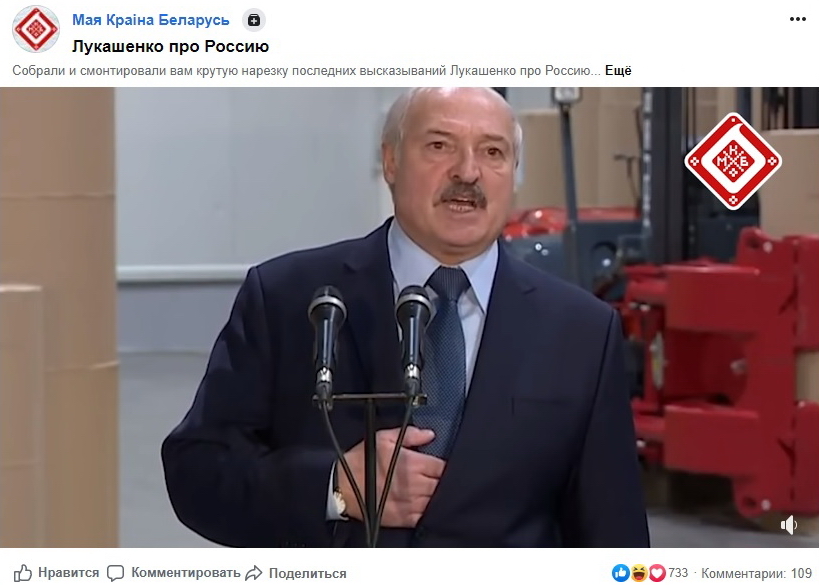This screenshot has height=585, width=819.
Task: Play the Lukashenko video by clicking the frame
Action: 410,317
